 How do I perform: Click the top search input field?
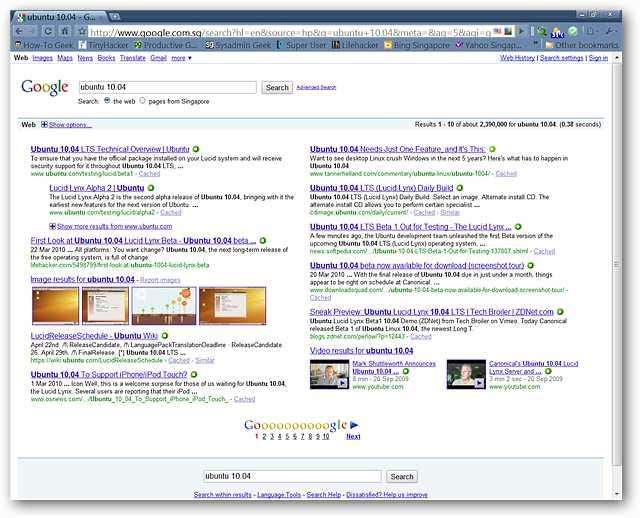click(167, 87)
